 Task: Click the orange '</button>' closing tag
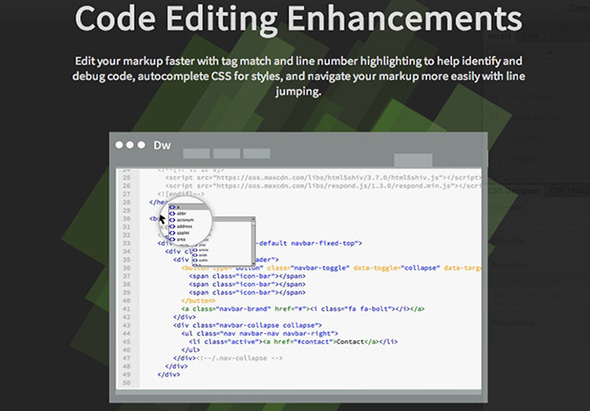(198, 301)
